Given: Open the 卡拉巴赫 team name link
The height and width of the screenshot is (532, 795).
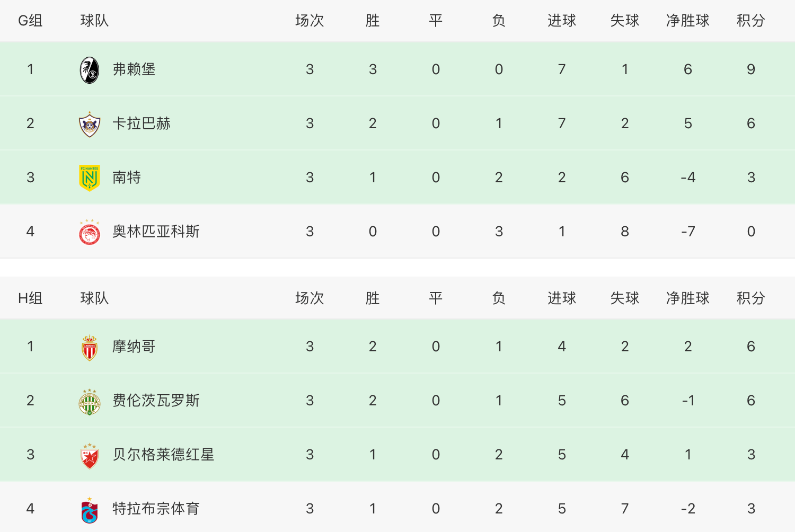Looking at the screenshot, I should pyautogui.click(x=142, y=123).
